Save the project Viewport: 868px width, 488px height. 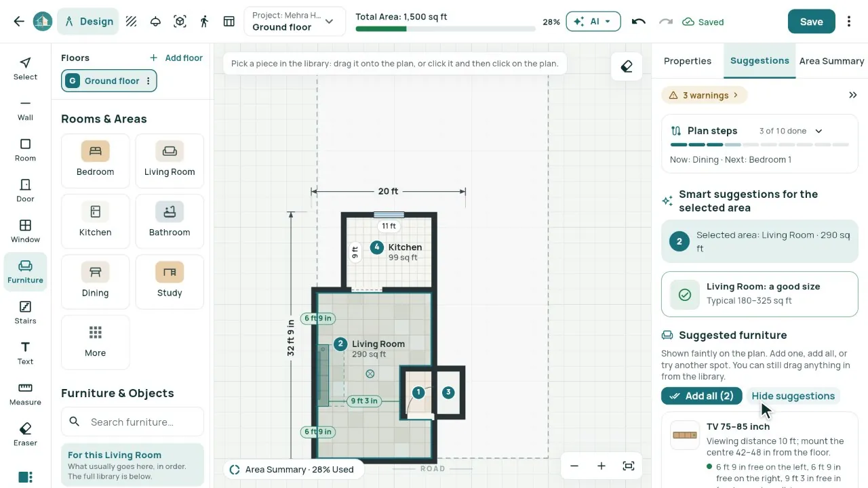(811, 22)
